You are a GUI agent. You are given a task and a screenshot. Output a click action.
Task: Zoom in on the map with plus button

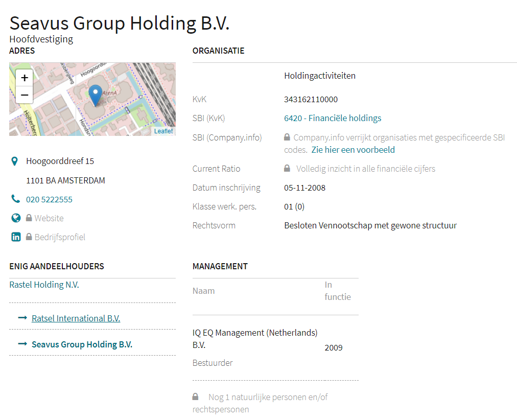[x=25, y=78]
